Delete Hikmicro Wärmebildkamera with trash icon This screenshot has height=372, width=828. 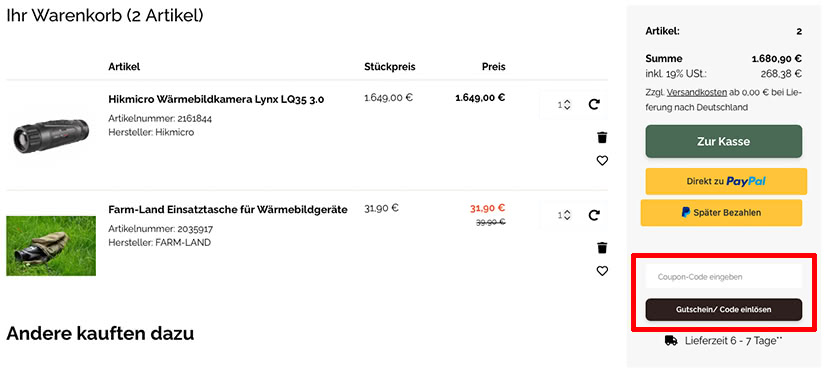pyautogui.click(x=602, y=138)
